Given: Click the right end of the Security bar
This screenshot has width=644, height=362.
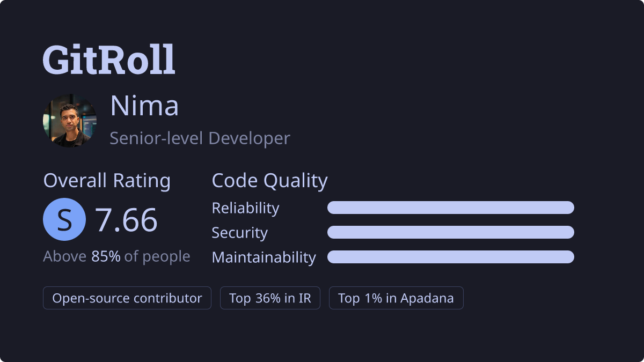Looking at the screenshot, I should [x=569, y=232].
